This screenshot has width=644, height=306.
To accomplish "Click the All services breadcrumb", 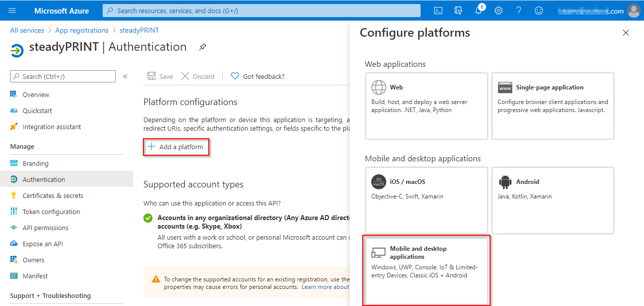I will 27,30.
